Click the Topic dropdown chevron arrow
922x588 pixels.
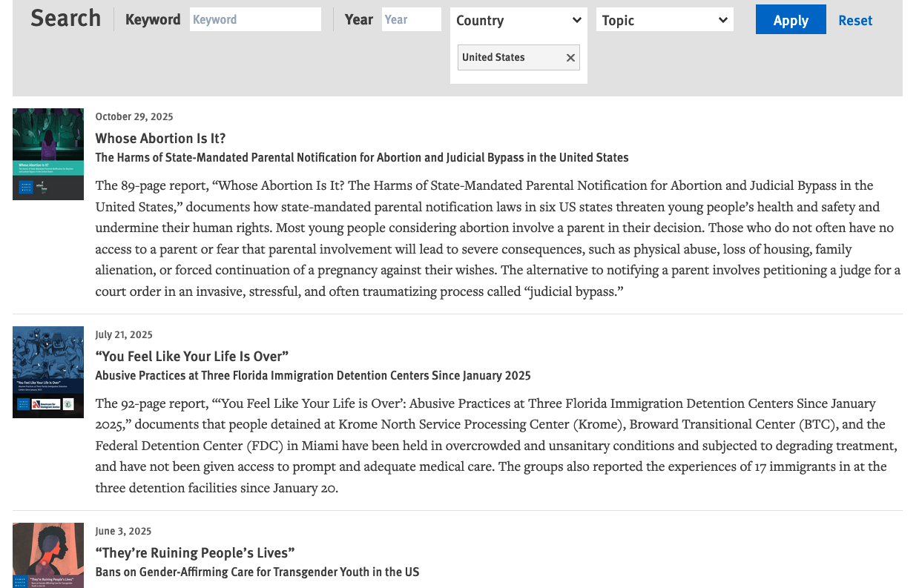coord(722,21)
